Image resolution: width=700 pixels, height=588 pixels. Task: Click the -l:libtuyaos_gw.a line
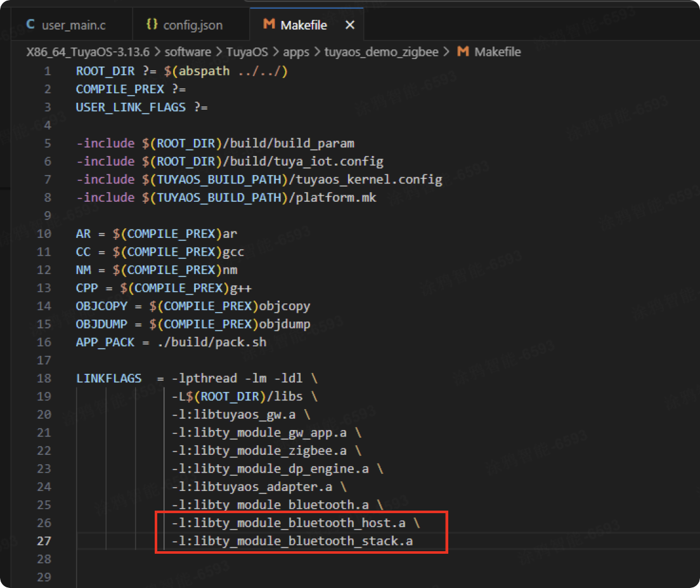(x=241, y=415)
